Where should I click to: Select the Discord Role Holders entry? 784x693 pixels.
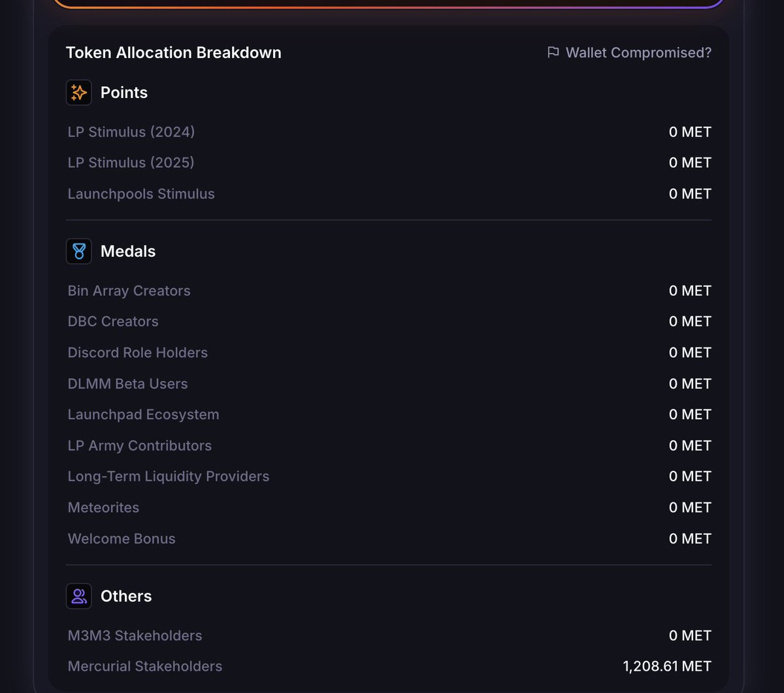pyautogui.click(x=137, y=353)
